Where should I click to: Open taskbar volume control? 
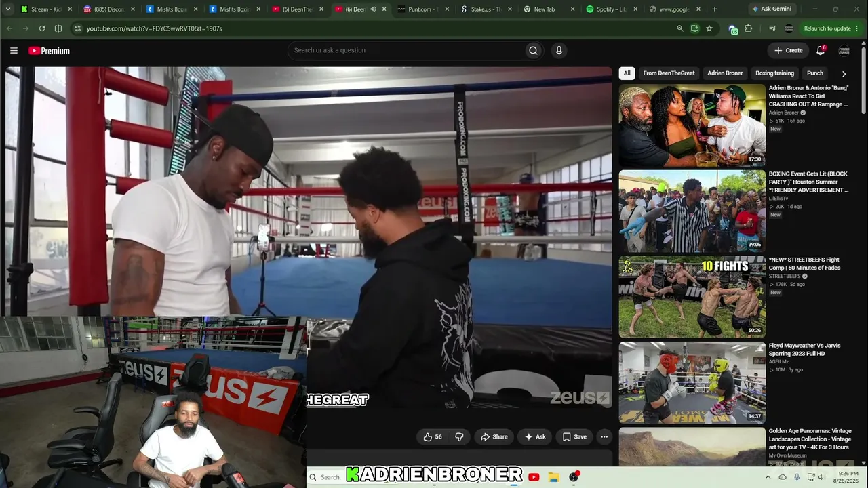click(x=822, y=477)
